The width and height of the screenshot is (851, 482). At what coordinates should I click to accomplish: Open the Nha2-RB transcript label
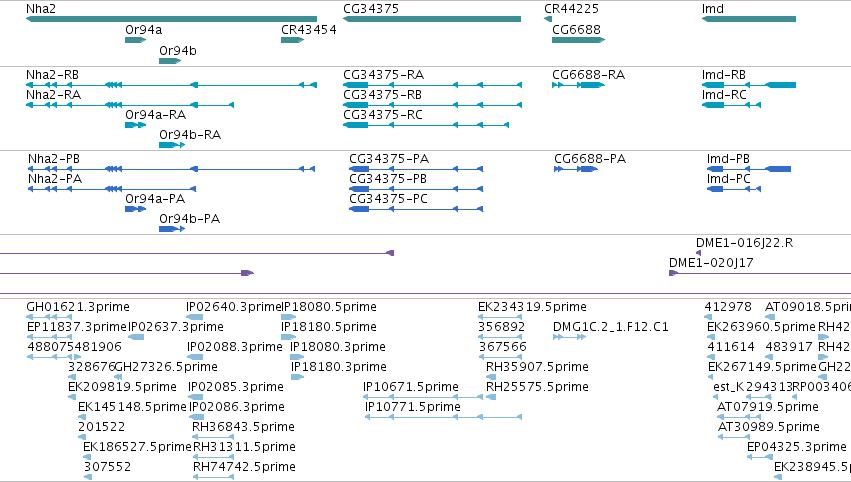click(53, 75)
